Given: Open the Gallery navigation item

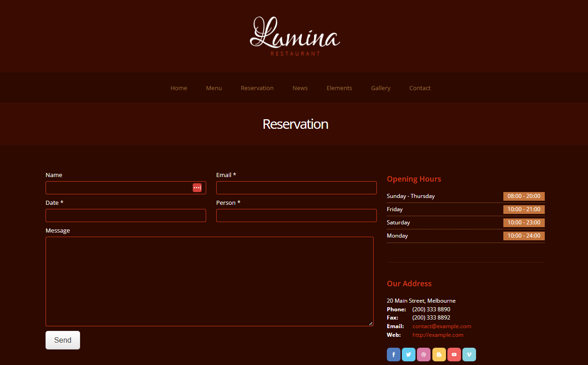Looking at the screenshot, I should coord(381,88).
